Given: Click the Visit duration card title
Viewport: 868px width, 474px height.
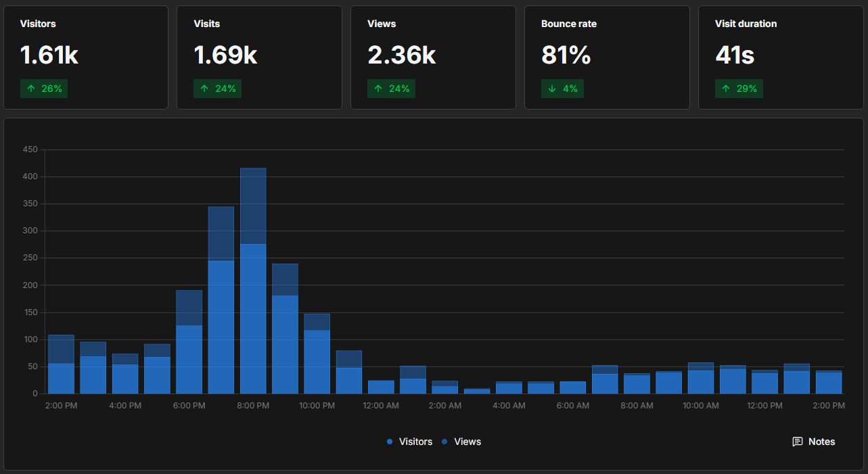Looking at the screenshot, I should click(x=746, y=24).
